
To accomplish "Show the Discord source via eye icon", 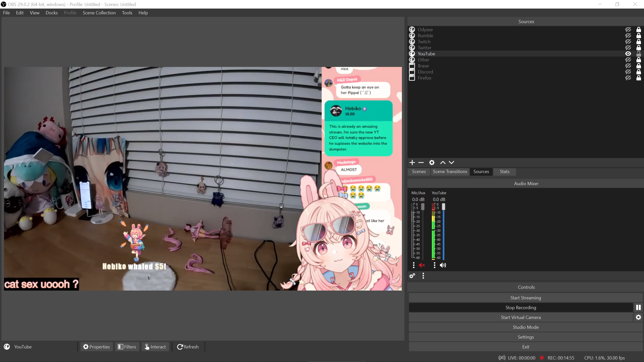I will point(628,72).
